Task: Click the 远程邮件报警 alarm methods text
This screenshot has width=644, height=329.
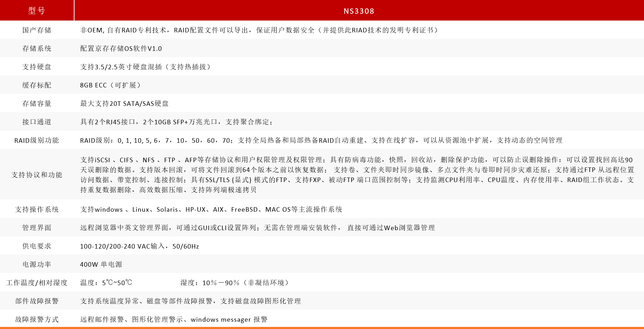Action: (x=174, y=319)
